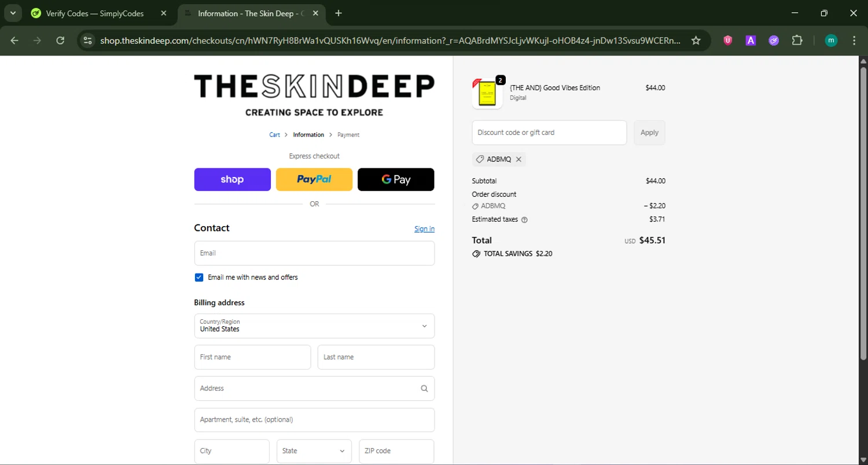This screenshot has width=868, height=465.
Task: Open the Chrome three-dot menu
Action: pyautogui.click(x=854, y=40)
